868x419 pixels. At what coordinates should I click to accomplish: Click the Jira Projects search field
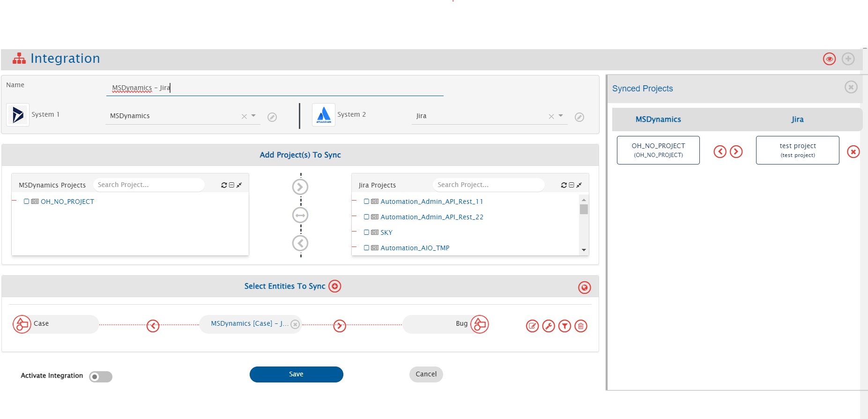tap(487, 185)
